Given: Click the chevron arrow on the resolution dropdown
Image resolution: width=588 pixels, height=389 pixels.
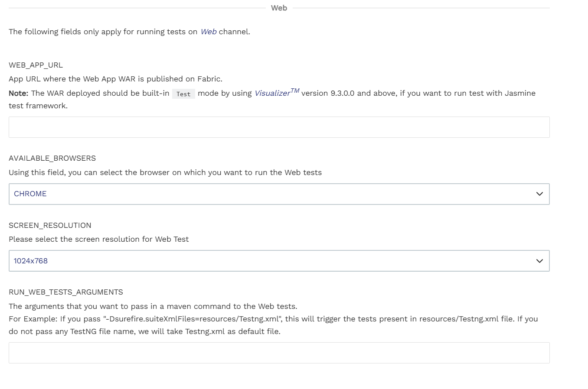Looking at the screenshot, I should pos(539,261).
